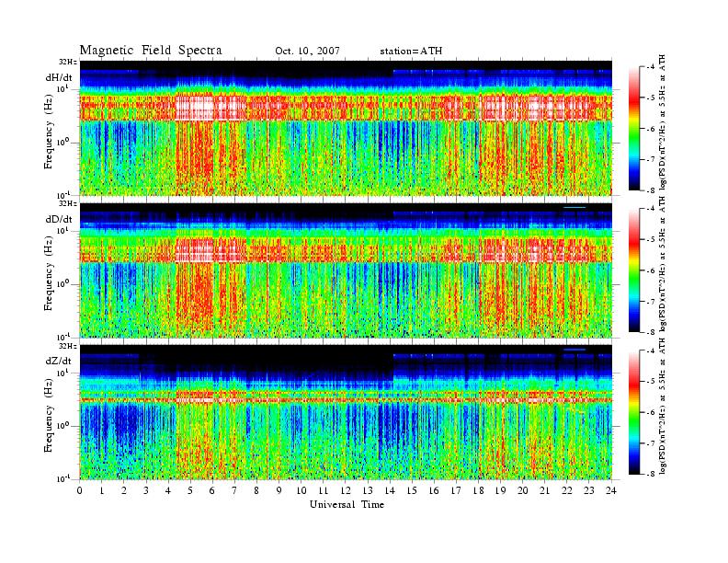This screenshot has width=728, height=563.
Task: Click hour "0" on the Universal Time axis
Action: pos(80,490)
